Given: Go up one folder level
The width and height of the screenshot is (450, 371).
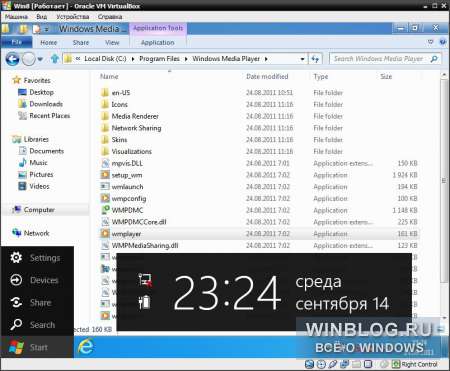Looking at the screenshot, I should (x=55, y=59).
